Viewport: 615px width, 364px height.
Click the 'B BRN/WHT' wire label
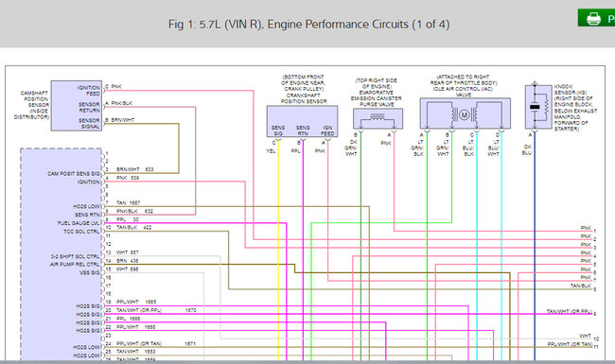coord(119,120)
